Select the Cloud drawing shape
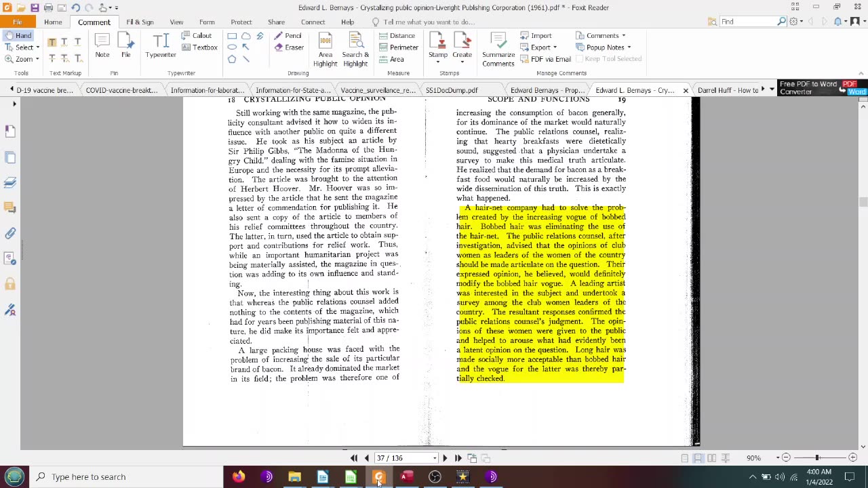Screen dimensions: 868x488 coord(245,36)
